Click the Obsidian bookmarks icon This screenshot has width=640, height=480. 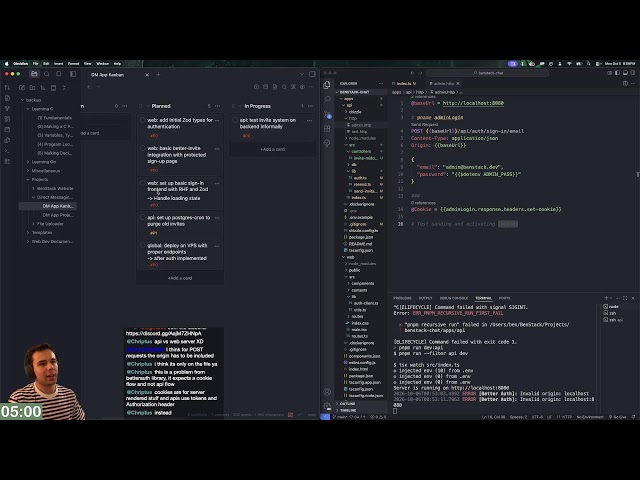(59, 74)
